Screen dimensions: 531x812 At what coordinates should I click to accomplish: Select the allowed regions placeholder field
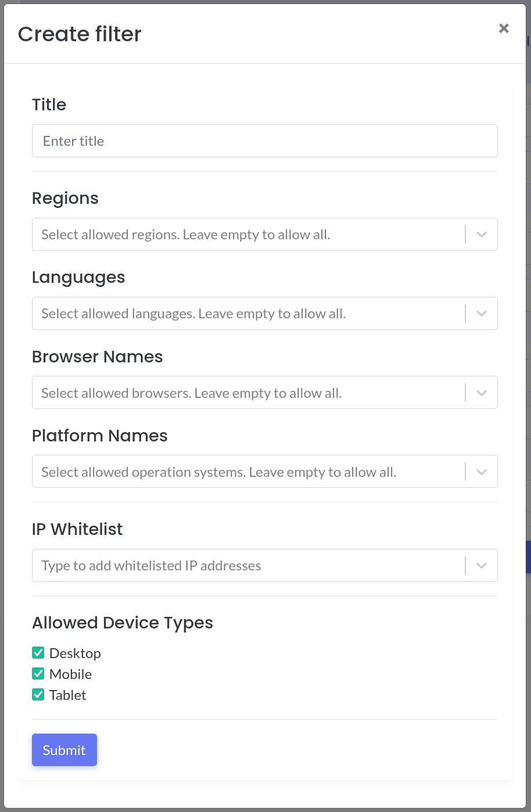[265, 235]
